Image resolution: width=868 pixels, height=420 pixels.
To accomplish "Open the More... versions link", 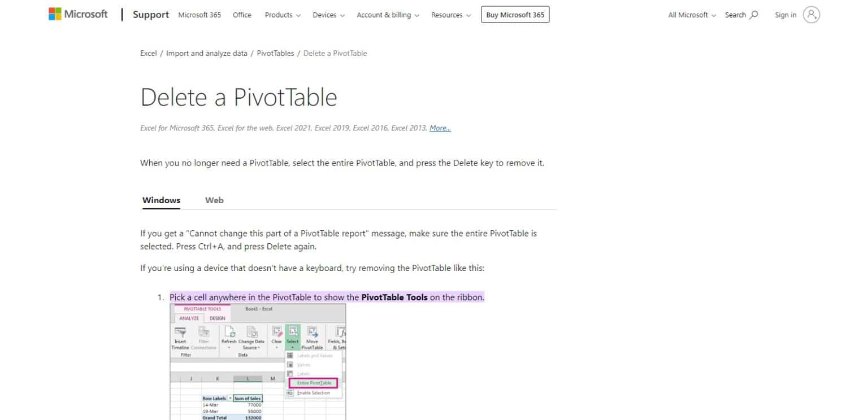I will point(440,128).
